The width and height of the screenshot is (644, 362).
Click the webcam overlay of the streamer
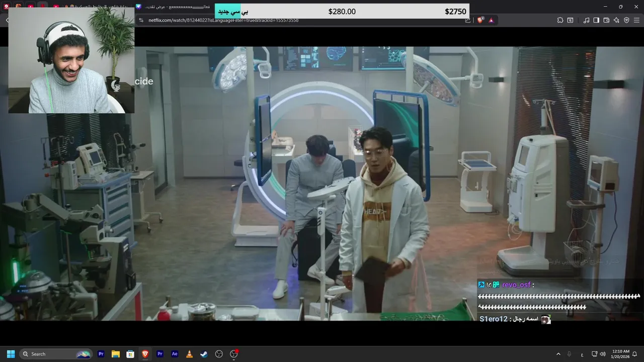71,60
